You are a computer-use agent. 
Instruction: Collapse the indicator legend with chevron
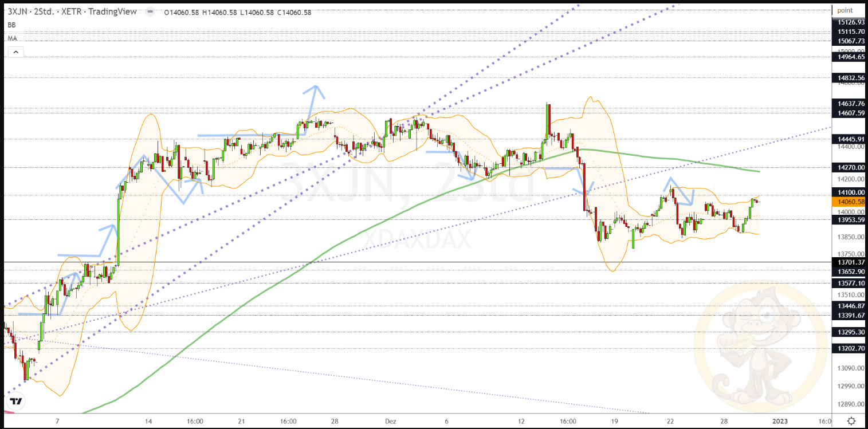pos(15,52)
